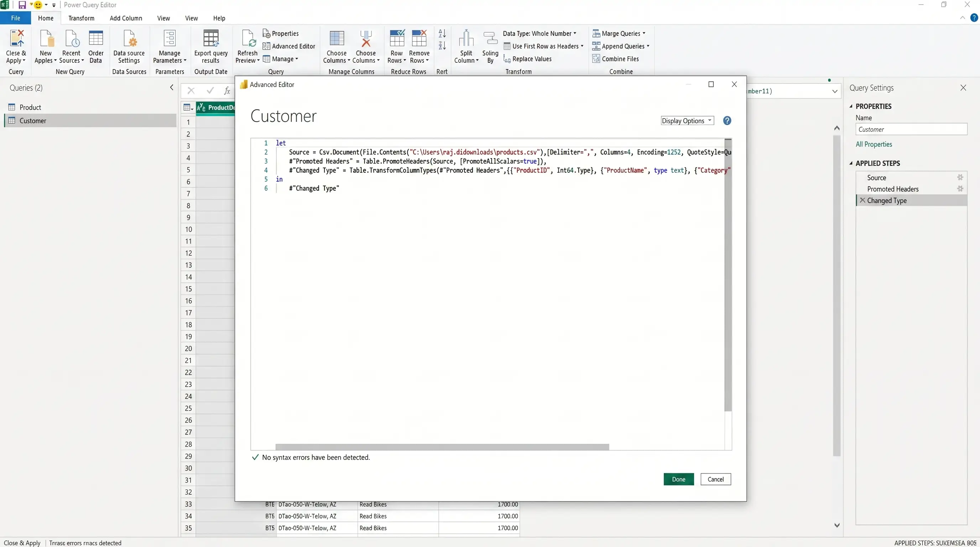Screen dimensions: 980x547
Task: Open query Properties in ribbon
Action: [281, 33]
